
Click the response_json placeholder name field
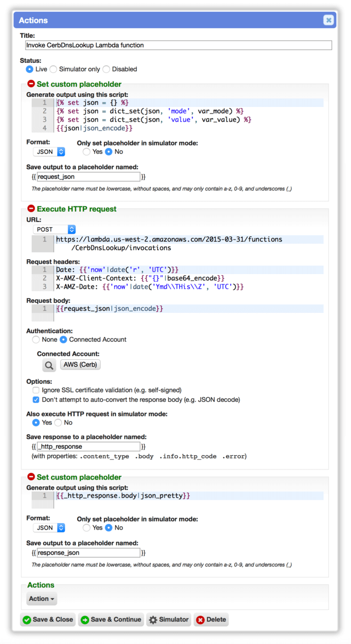click(88, 553)
